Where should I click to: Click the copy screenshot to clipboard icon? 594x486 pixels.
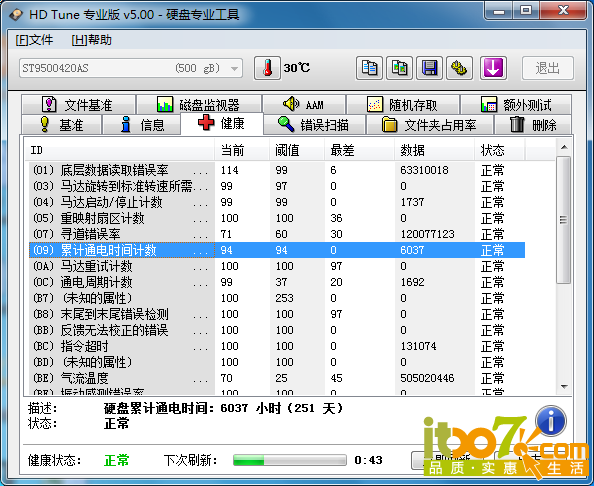(399, 68)
